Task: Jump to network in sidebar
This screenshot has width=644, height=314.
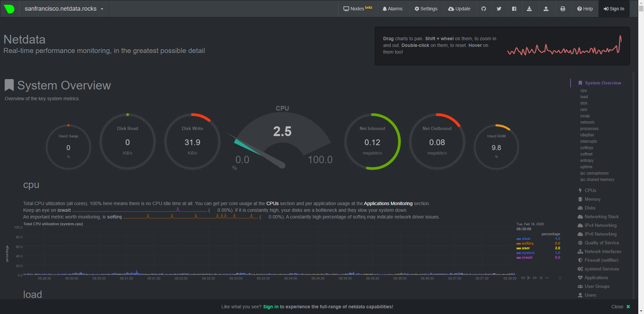Action: pyautogui.click(x=587, y=122)
